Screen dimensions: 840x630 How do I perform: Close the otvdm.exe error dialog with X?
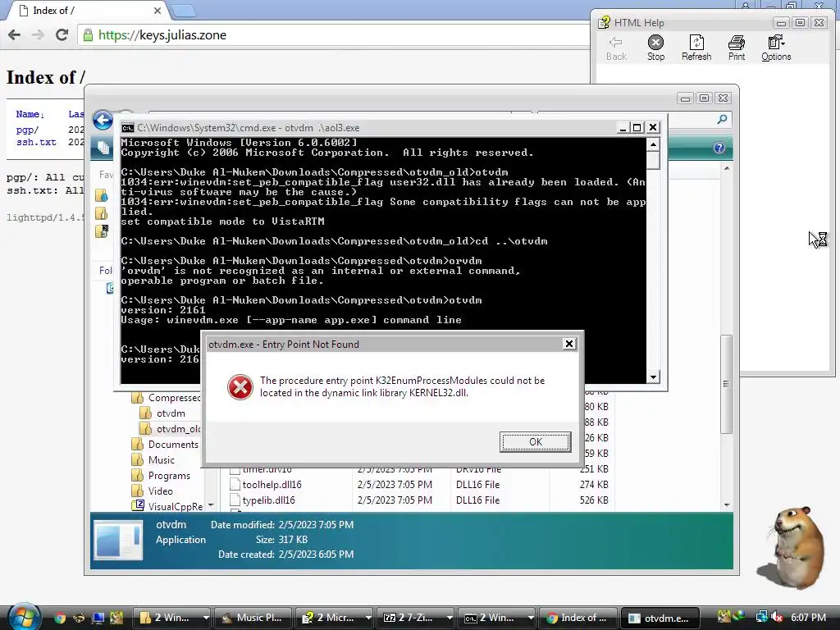click(x=569, y=344)
